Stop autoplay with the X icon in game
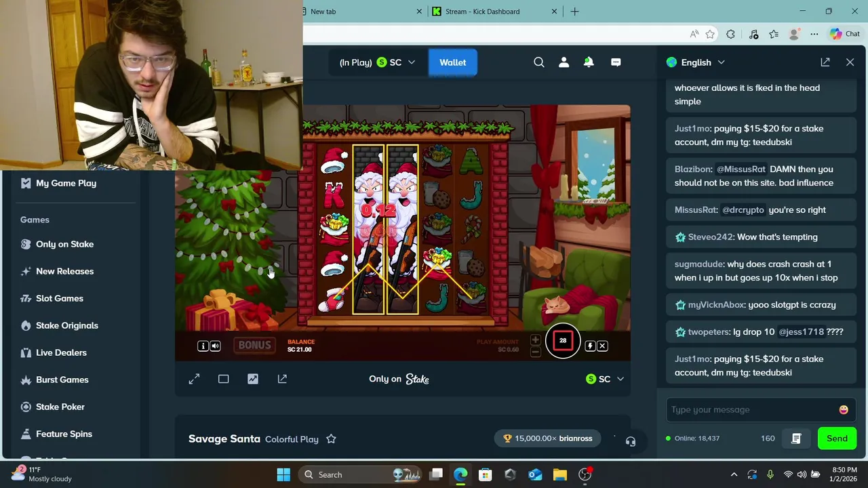This screenshot has width=868, height=488. point(602,346)
